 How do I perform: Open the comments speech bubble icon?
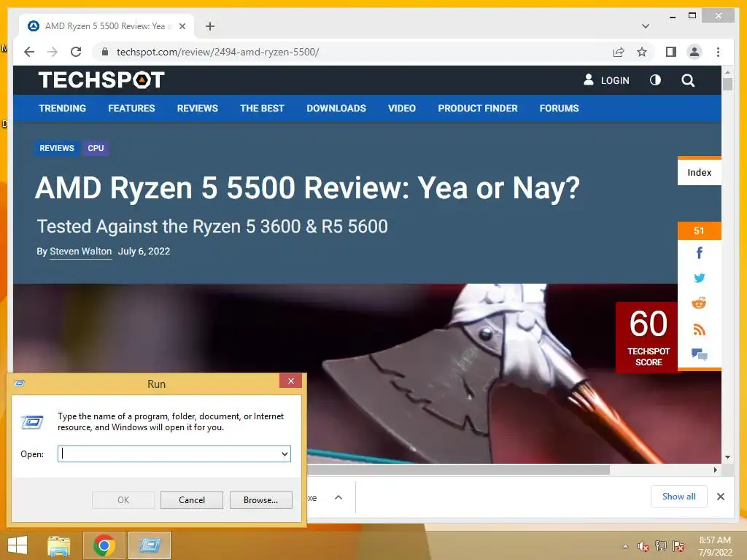click(x=700, y=355)
